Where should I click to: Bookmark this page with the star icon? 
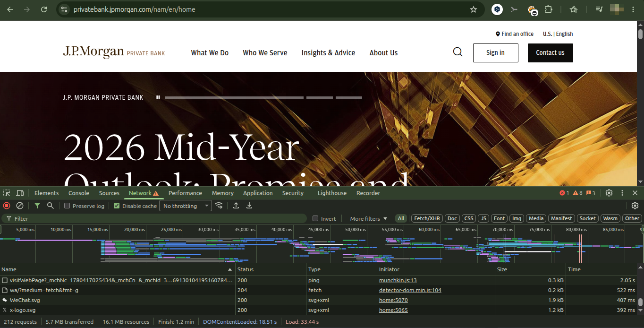click(474, 9)
